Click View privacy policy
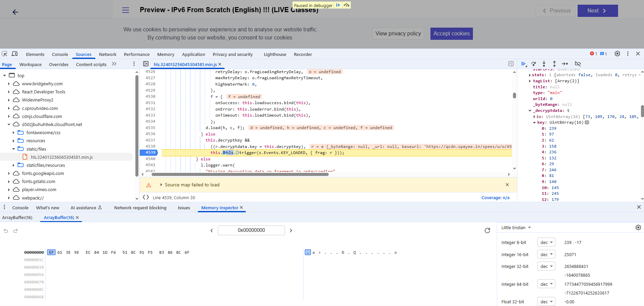 click(398, 34)
